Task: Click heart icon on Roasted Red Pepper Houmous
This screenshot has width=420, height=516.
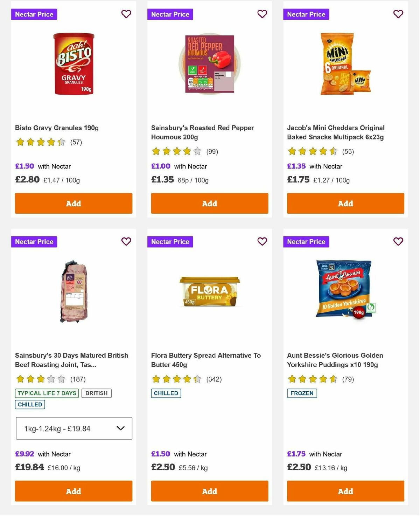Action: 262,14
